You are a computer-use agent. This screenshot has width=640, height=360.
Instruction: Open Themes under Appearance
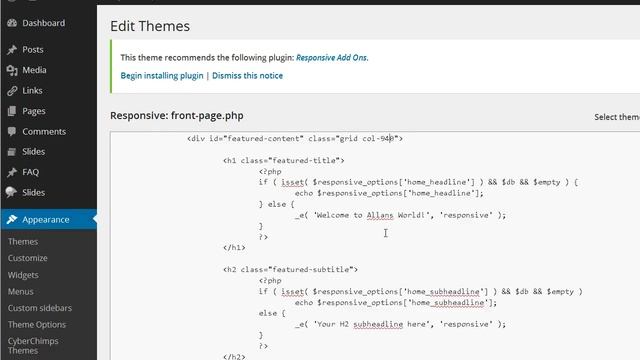[23, 242]
